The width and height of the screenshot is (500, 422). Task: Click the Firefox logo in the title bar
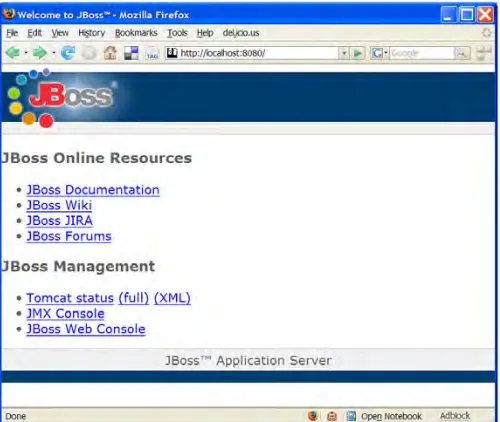[9, 14]
